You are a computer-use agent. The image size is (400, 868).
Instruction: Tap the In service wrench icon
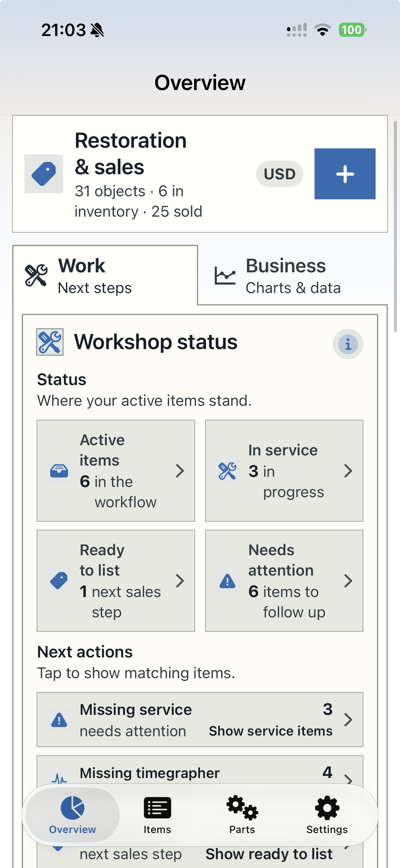coord(227,471)
